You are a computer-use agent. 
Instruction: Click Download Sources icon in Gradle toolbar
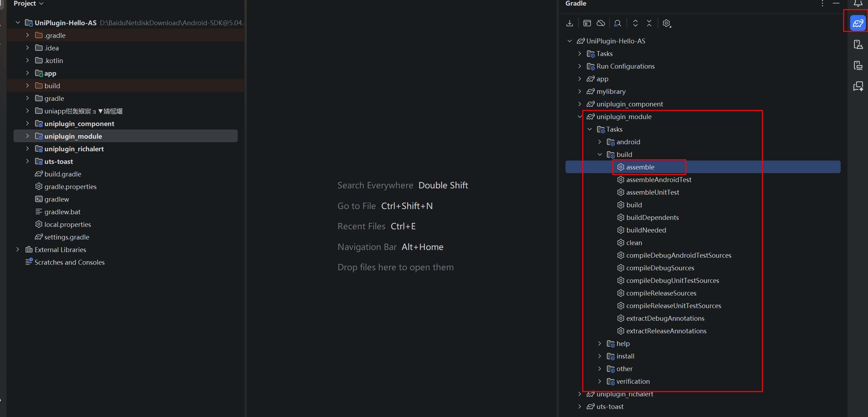570,23
